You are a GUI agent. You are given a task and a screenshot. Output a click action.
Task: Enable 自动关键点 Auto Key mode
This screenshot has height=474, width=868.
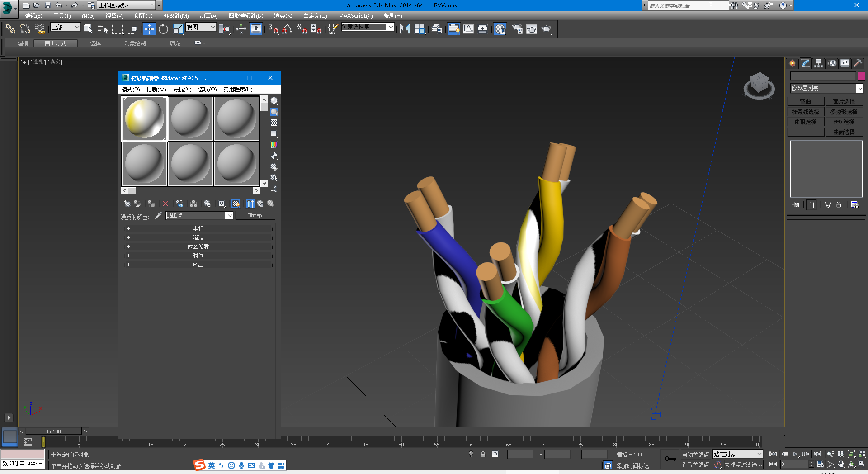695,454
